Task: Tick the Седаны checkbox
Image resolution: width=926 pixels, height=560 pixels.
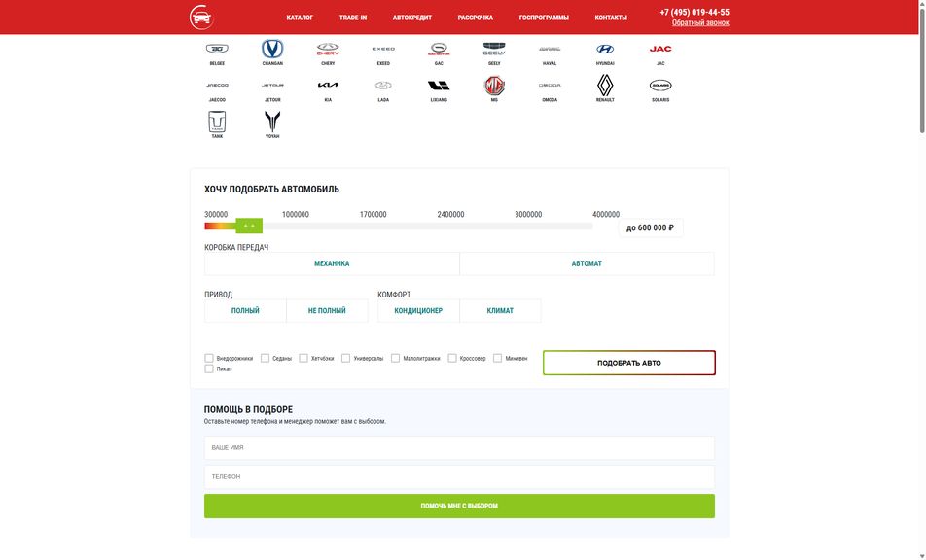Action: [266, 358]
